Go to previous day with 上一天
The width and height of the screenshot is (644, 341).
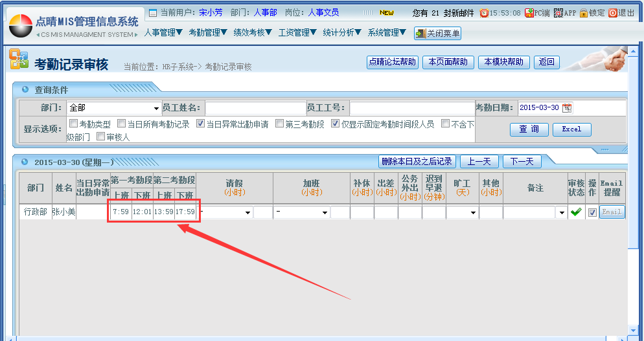pyautogui.click(x=479, y=161)
